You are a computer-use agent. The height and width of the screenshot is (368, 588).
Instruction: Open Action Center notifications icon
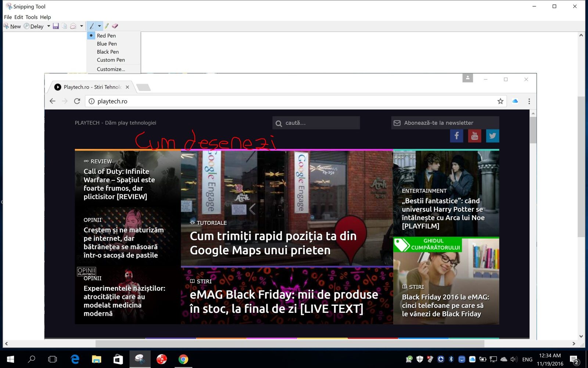(x=574, y=360)
